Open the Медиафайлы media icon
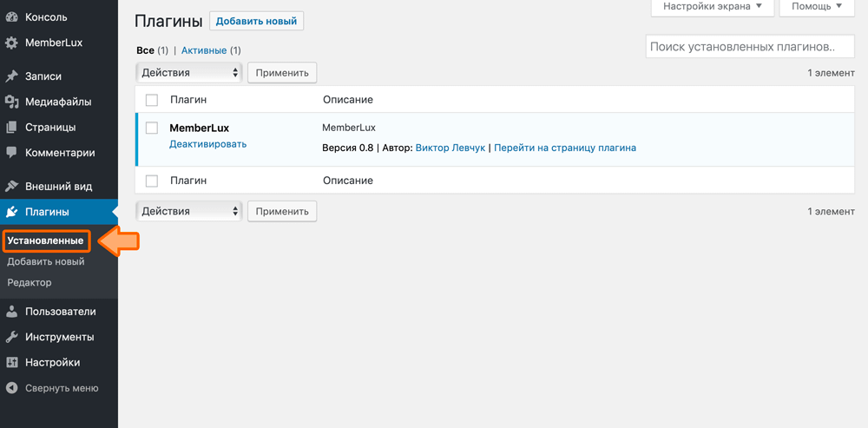 12,102
